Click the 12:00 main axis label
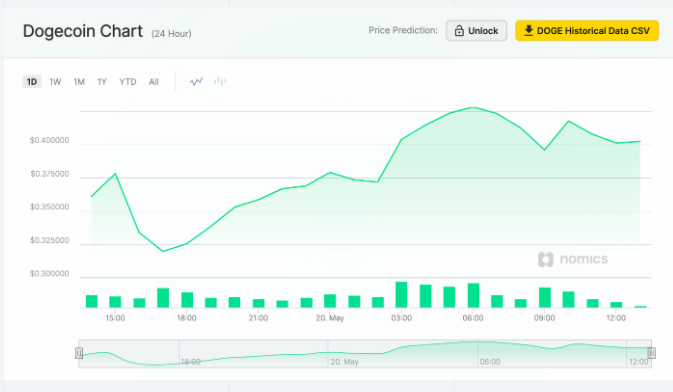 pos(616,318)
